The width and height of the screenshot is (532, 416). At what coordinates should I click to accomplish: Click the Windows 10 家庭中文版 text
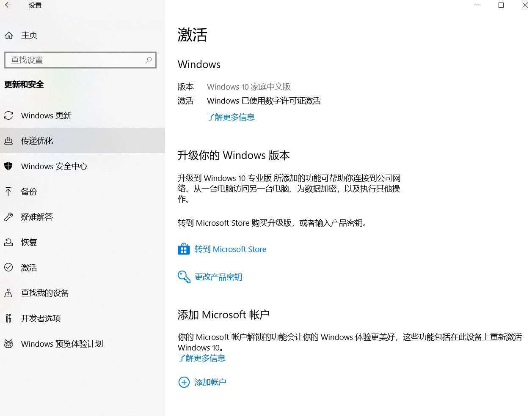[249, 87]
